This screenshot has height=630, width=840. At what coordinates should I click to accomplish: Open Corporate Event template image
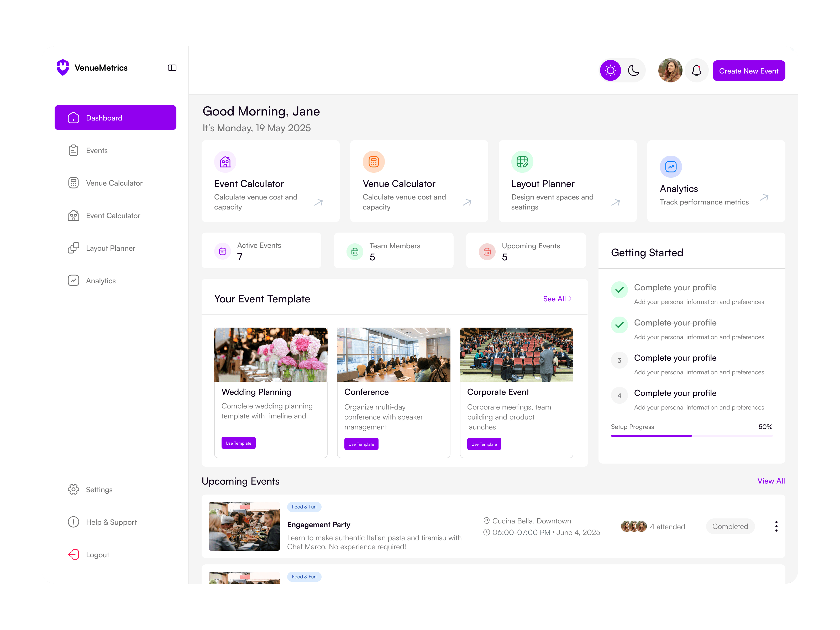coord(516,355)
